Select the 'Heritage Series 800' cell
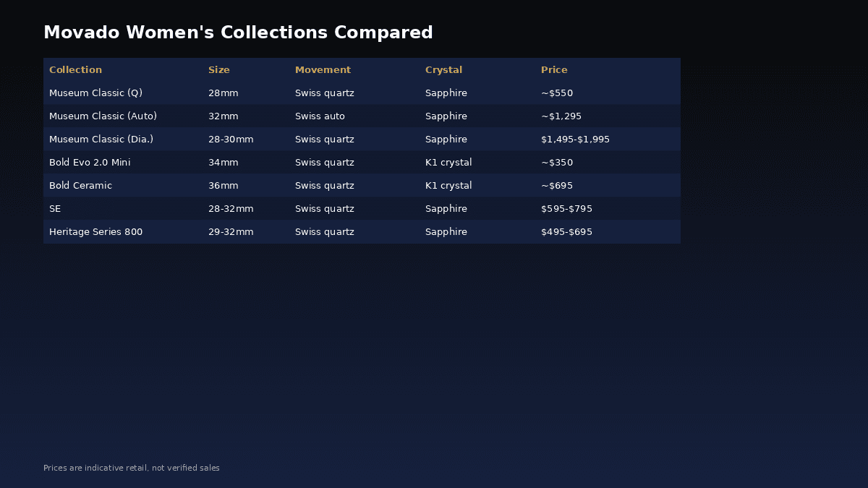This screenshot has height=488, width=868. pos(95,232)
